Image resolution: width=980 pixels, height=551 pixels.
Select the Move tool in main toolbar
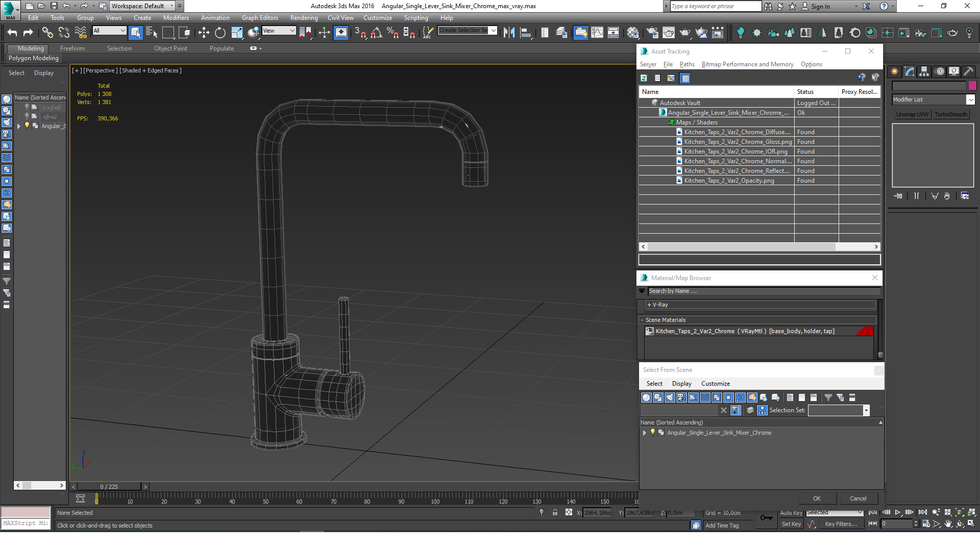pyautogui.click(x=204, y=33)
